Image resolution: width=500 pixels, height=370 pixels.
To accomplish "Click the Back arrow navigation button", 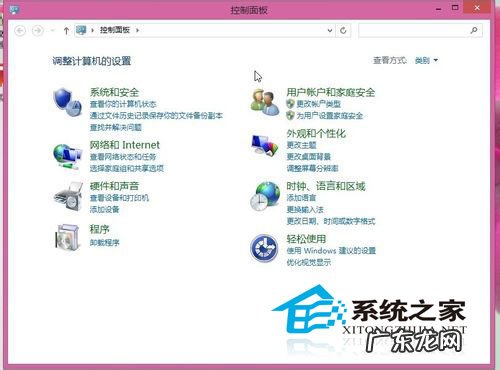I will coord(20,31).
